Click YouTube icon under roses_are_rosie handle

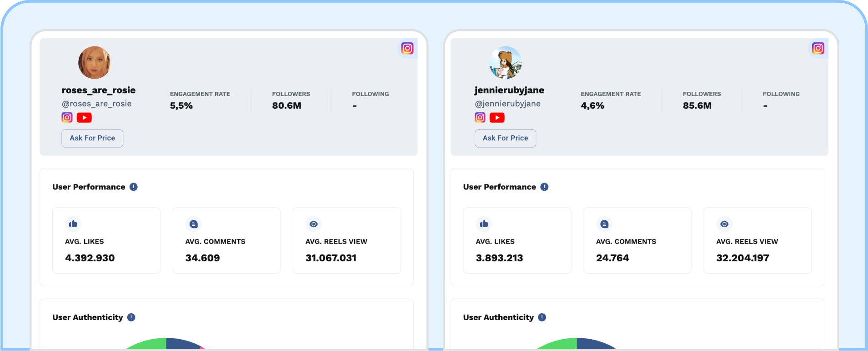84,117
